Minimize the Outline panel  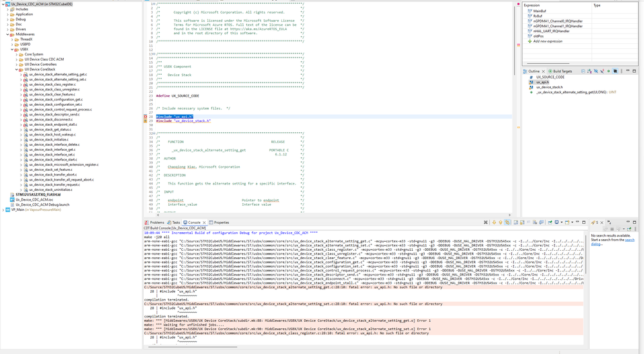point(628,71)
